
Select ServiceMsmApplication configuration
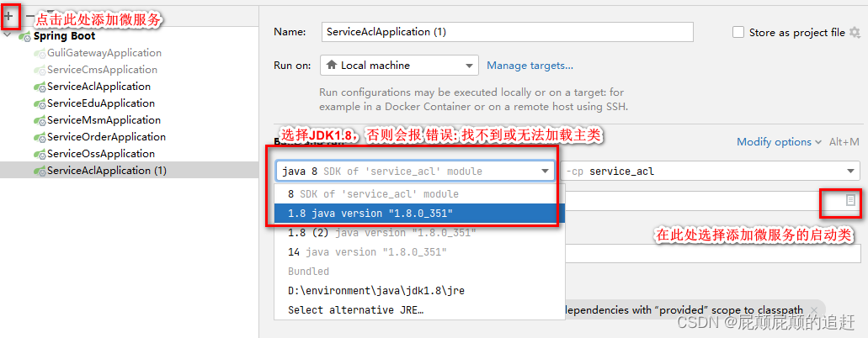[104, 120]
